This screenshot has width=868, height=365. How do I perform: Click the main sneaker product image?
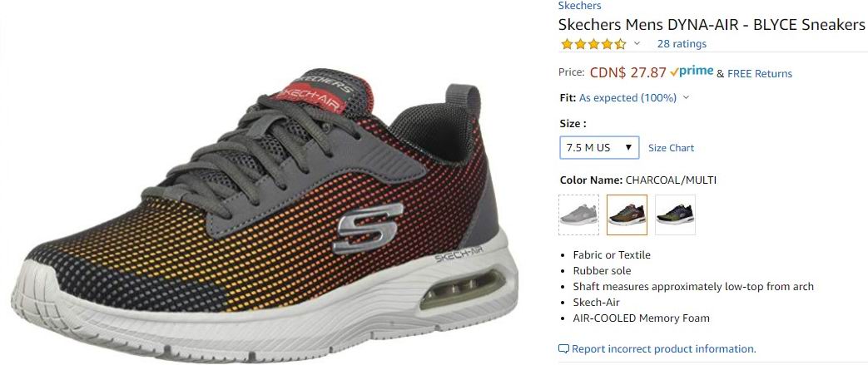click(x=265, y=215)
